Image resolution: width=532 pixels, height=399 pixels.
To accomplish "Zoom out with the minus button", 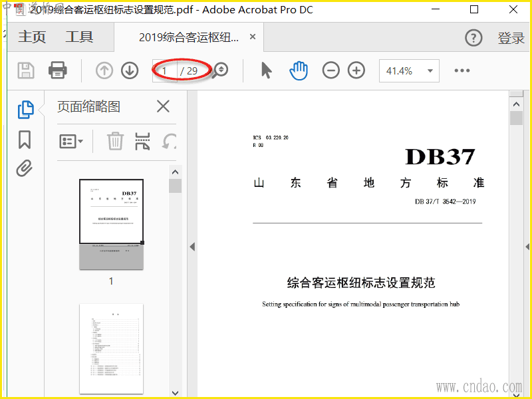I will click(331, 70).
